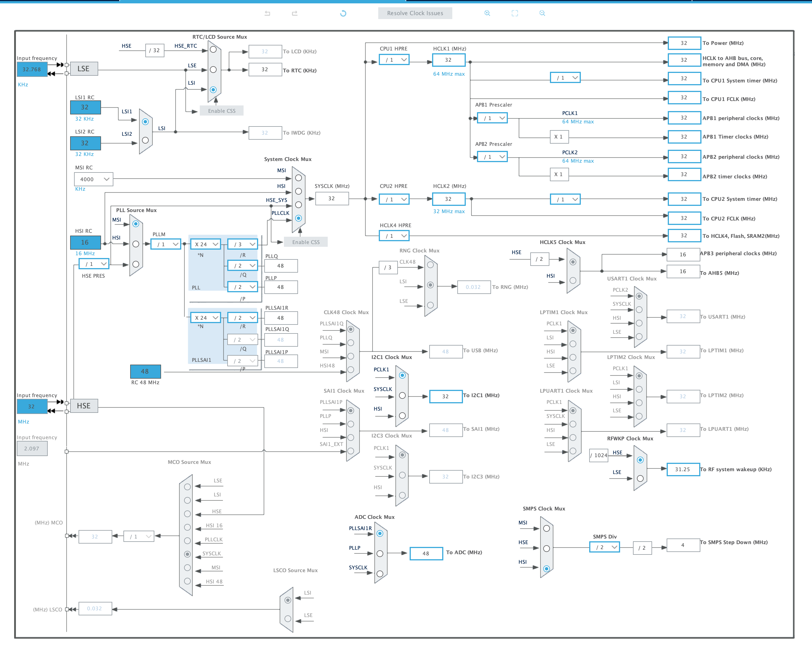The height and width of the screenshot is (649, 812).
Task: Open the APB1 Prescaler dropdown
Action: tap(492, 118)
